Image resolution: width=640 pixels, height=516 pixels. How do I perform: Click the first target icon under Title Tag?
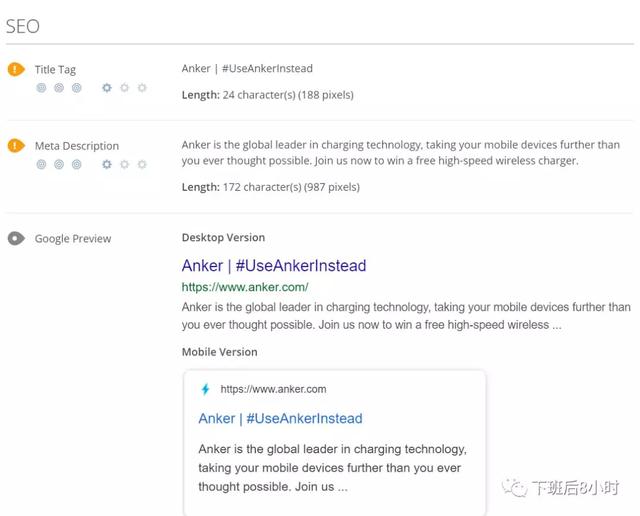tap(41, 87)
